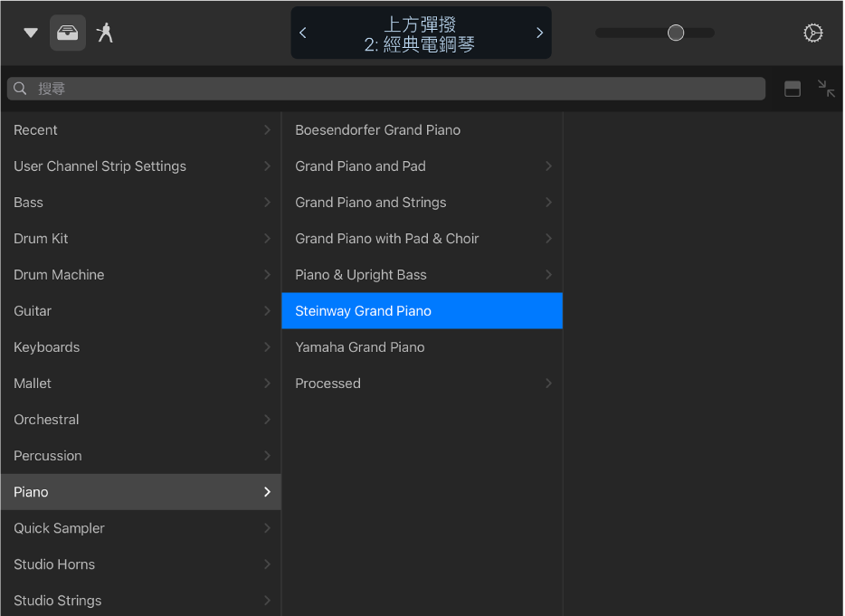Expand Recent using its chevron
The height and width of the screenshot is (616, 845).
[x=267, y=130]
